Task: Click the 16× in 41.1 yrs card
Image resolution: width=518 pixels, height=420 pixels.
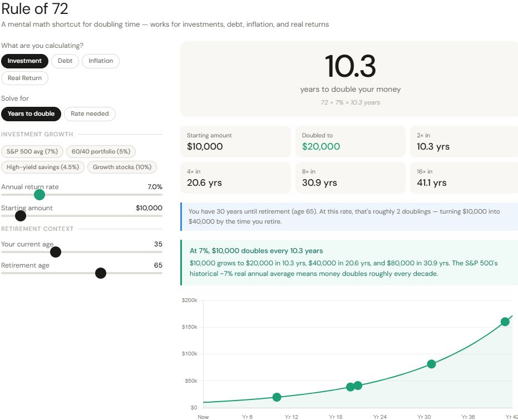Action: (464, 178)
